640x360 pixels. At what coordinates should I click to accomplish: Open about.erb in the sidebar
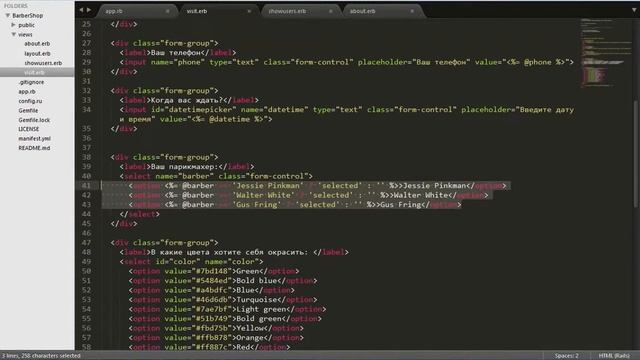(x=37, y=44)
